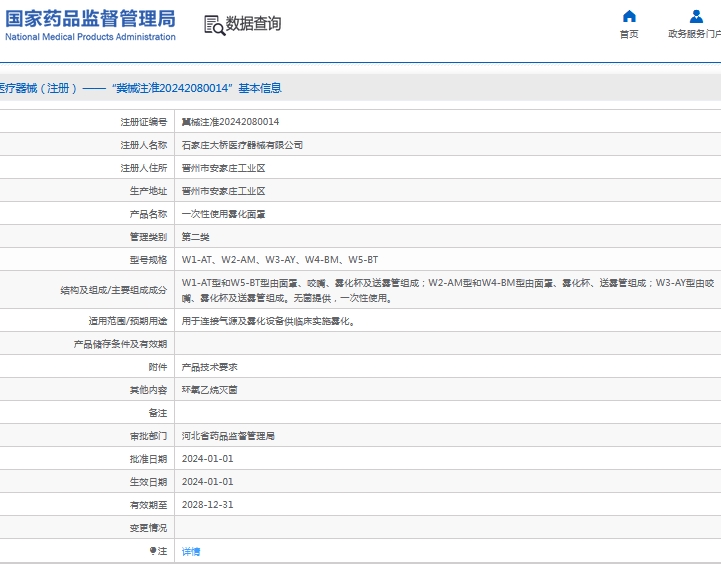Click the 管理类别 row label
721x569 pixels.
(x=148, y=237)
